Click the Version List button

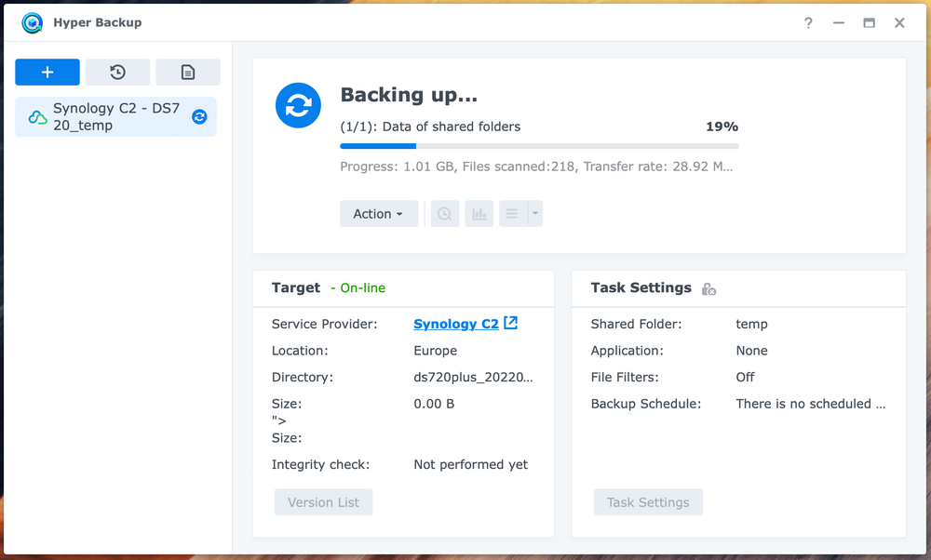(x=324, y=502)
